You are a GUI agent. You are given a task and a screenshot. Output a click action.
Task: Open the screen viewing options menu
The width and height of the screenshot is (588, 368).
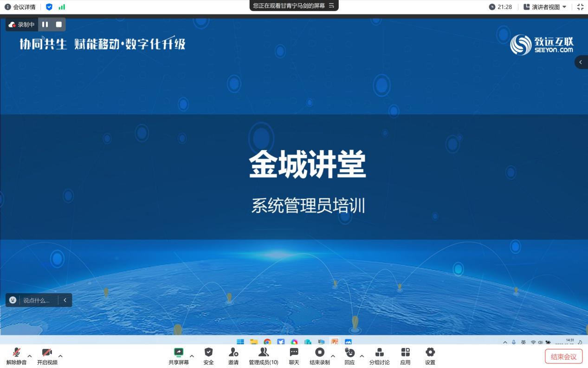pyautogui.click(x=331, y=6)
